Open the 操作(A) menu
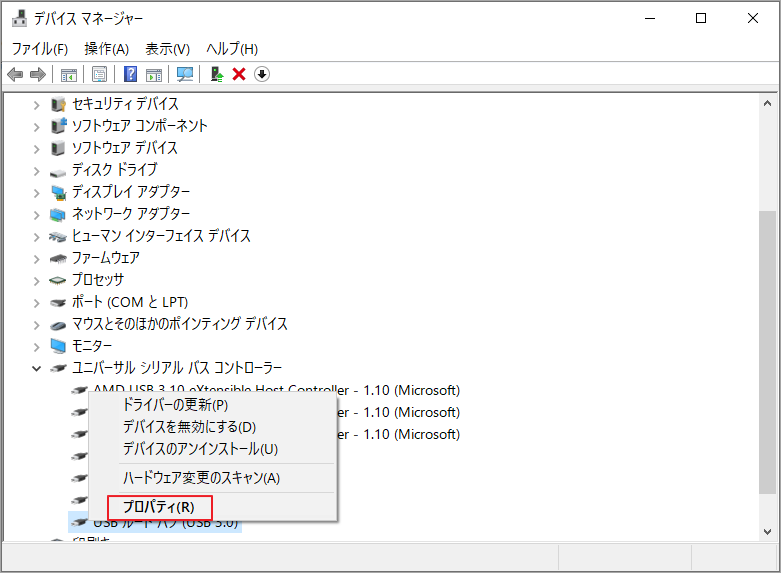 [x=106, y=48]
